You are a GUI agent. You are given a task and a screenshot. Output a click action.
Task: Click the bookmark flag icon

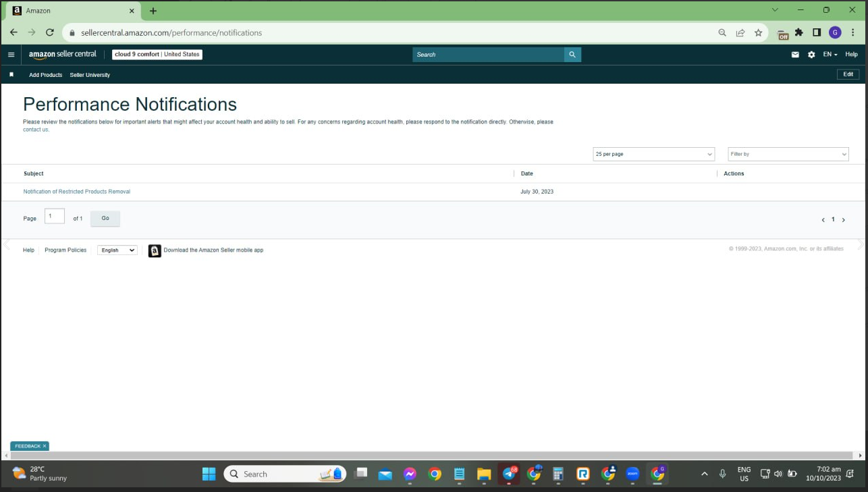click(11, 74)
